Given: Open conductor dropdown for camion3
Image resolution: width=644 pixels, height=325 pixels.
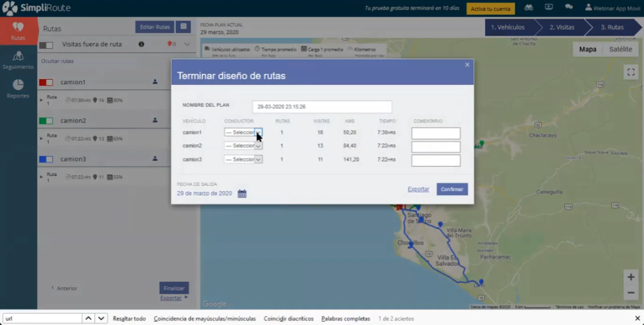Looking at the screenshot, I should pyautogui.click(x=243, y=159).
